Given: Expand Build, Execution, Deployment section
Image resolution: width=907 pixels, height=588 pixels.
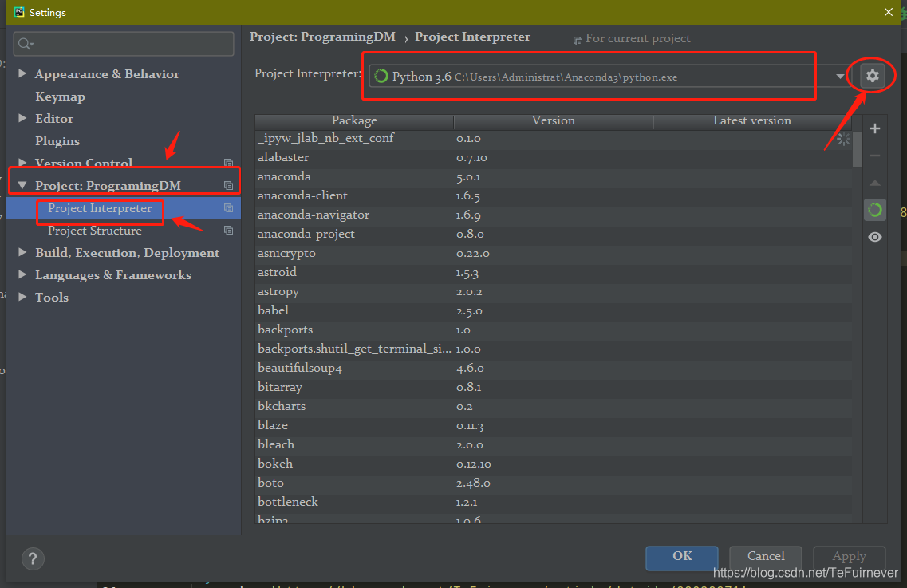Looking at the screenshot, I should 22,252.
